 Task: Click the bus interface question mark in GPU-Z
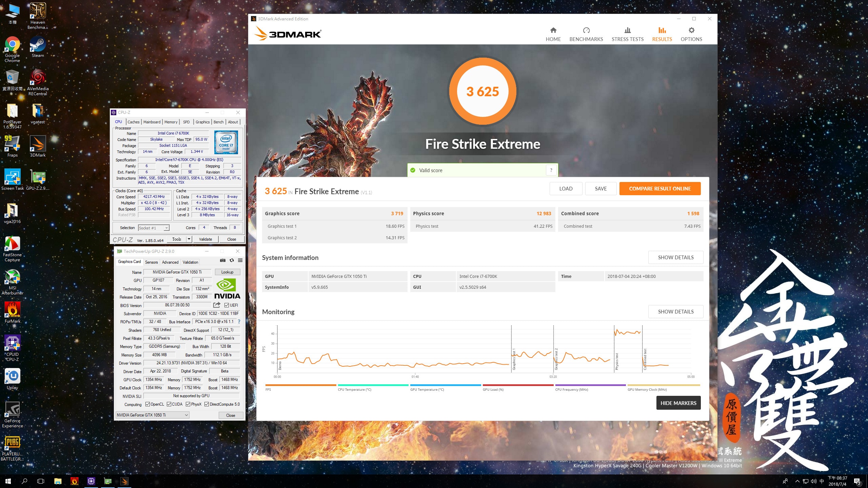pyautogui.click(x=239, y=322)
